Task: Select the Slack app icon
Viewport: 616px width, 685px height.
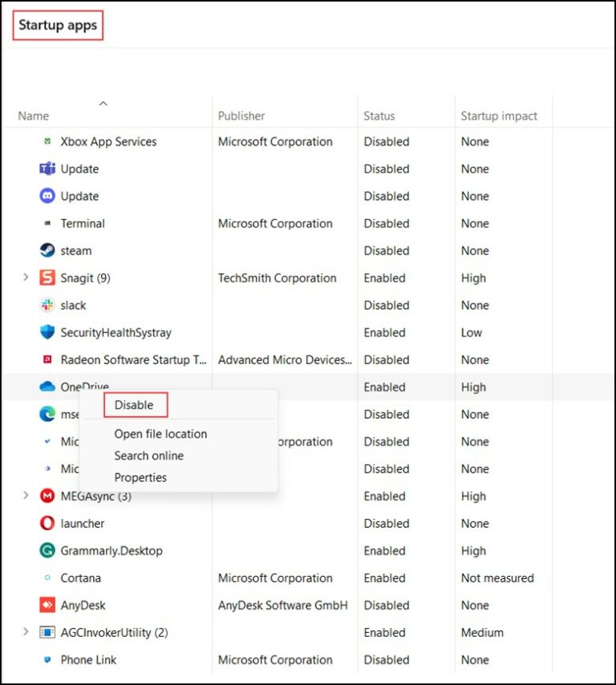Action: [47, 306]
